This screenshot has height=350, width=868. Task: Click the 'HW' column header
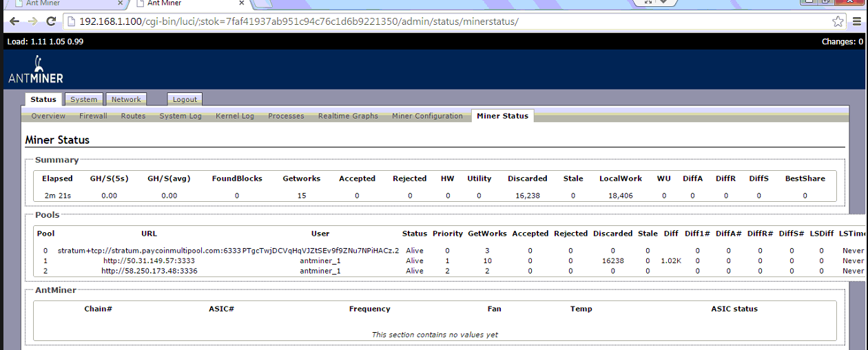pyautogui.click(x=448, y=178)
